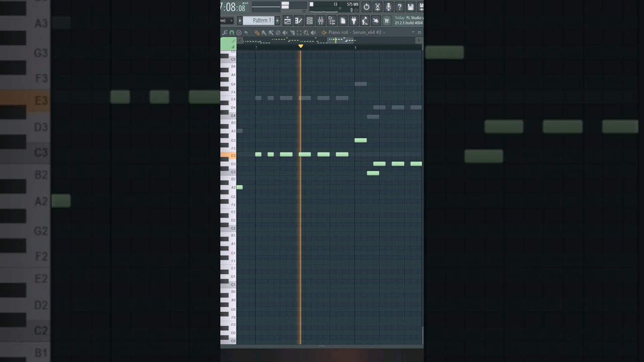The width and height of the screenshot is (644, 362).
Task: Minimize the Piano roll window
Action: coord(413,32)
